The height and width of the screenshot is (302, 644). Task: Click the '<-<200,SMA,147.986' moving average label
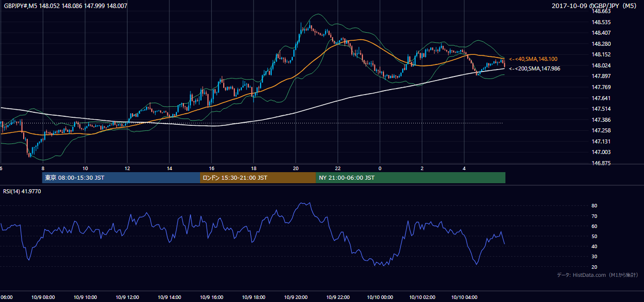[x=534, y=68]
